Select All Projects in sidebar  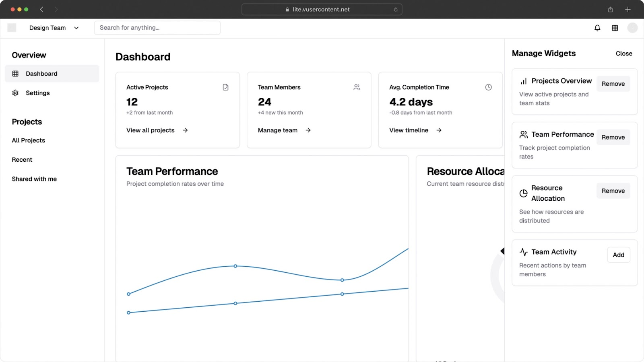[x=29, y=140]
